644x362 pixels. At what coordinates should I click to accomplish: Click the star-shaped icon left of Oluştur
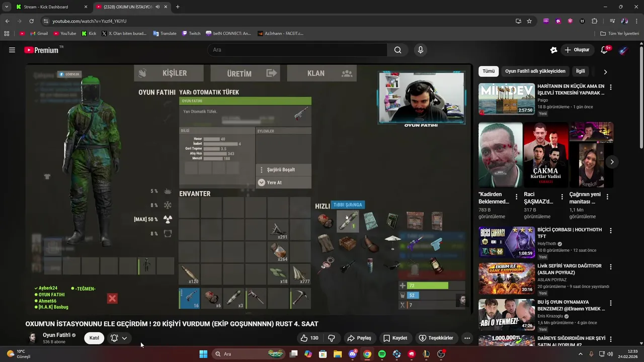coord(553,50)
